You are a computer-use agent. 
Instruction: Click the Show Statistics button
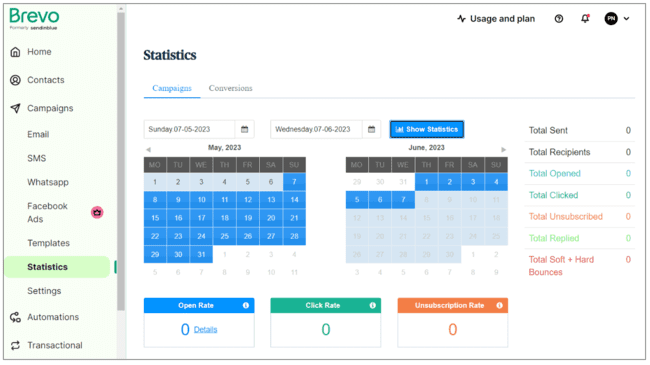[427, 129]
